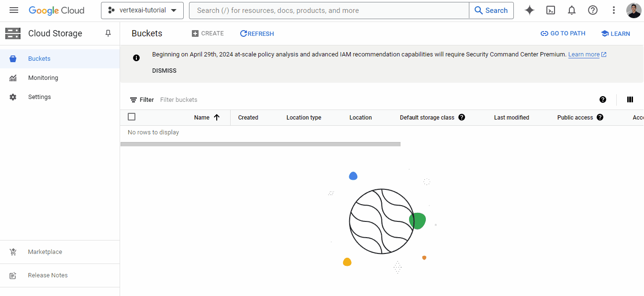Click the horizontal table scrollbar
Image resolution: width=644 pixels, height=296 pixels.
[260, 144]
